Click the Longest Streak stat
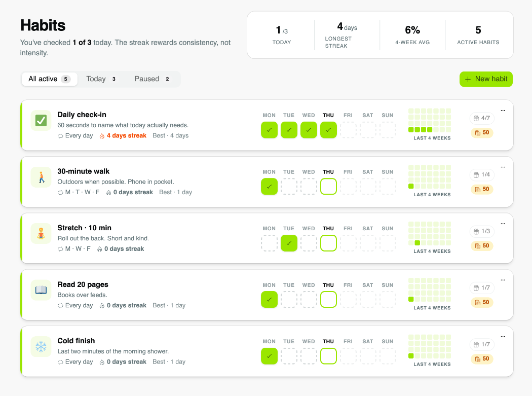 point(347,35)
